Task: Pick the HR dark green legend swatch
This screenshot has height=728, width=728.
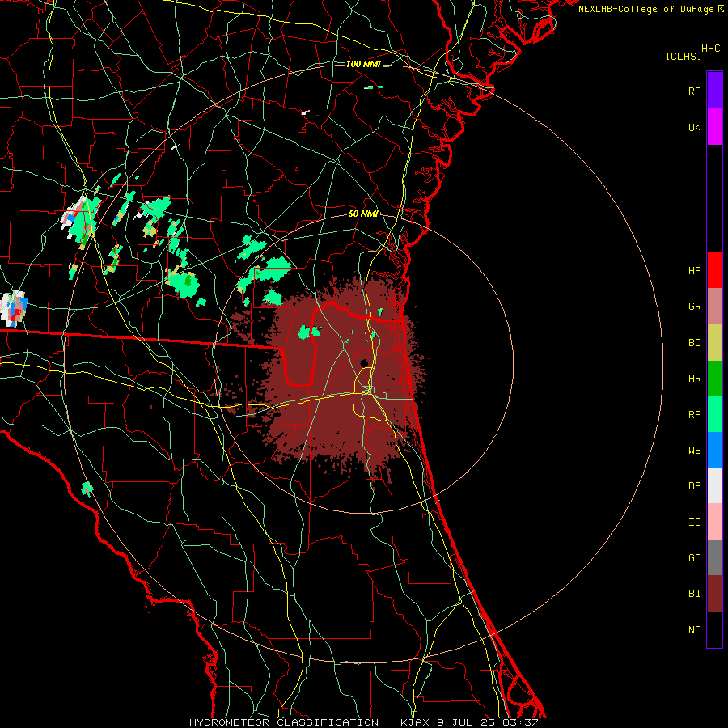Action: pos(714,379)
